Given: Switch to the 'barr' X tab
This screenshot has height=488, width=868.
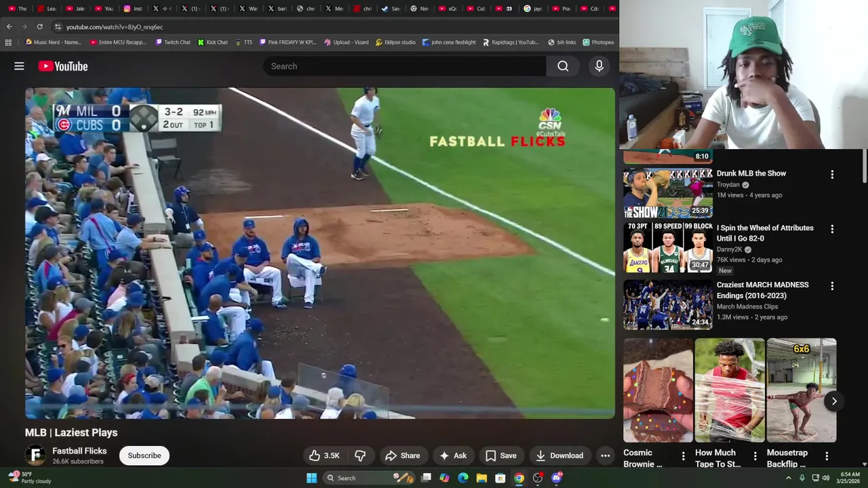Looking at the screenshot, I should click(277, 9).
